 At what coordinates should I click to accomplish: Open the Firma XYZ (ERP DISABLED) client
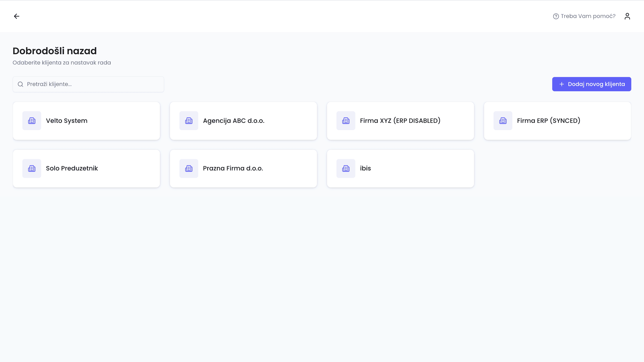click(x=400, y=121)
